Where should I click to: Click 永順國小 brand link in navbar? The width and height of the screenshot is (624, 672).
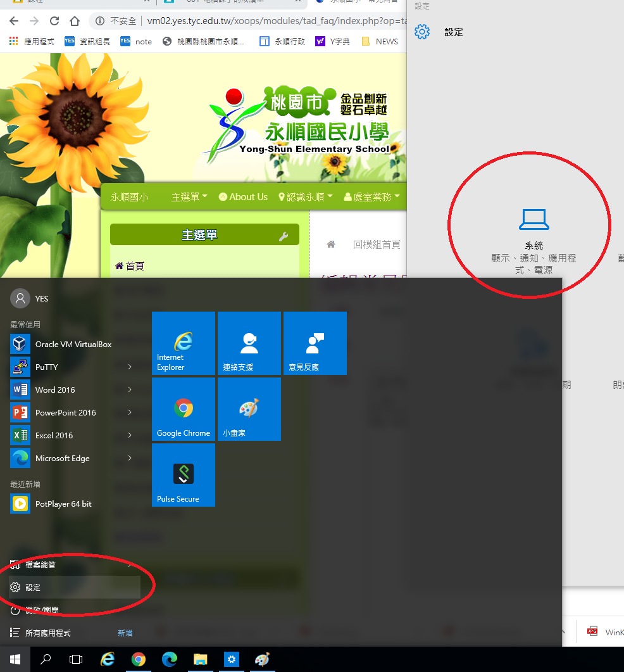(129, 197)
